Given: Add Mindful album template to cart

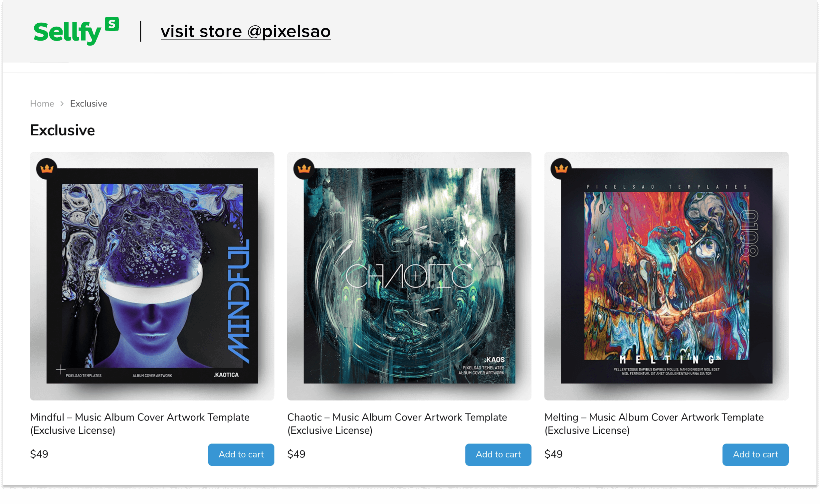Looking at the screenshot, I should (x=241, y=454).
